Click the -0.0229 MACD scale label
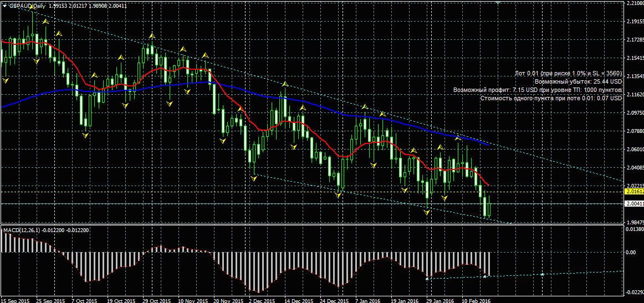Viewport: 644px width, 303px height. (x=635, y=292)
